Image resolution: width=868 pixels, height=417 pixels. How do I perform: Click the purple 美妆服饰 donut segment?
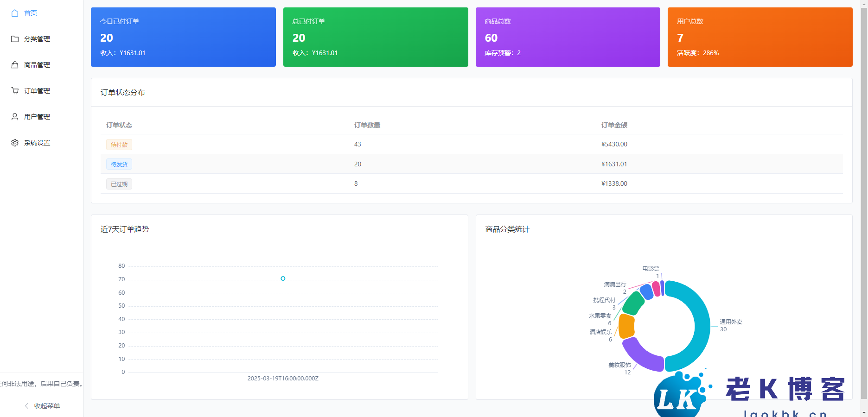pyautogui.click(x=643, y=355)
